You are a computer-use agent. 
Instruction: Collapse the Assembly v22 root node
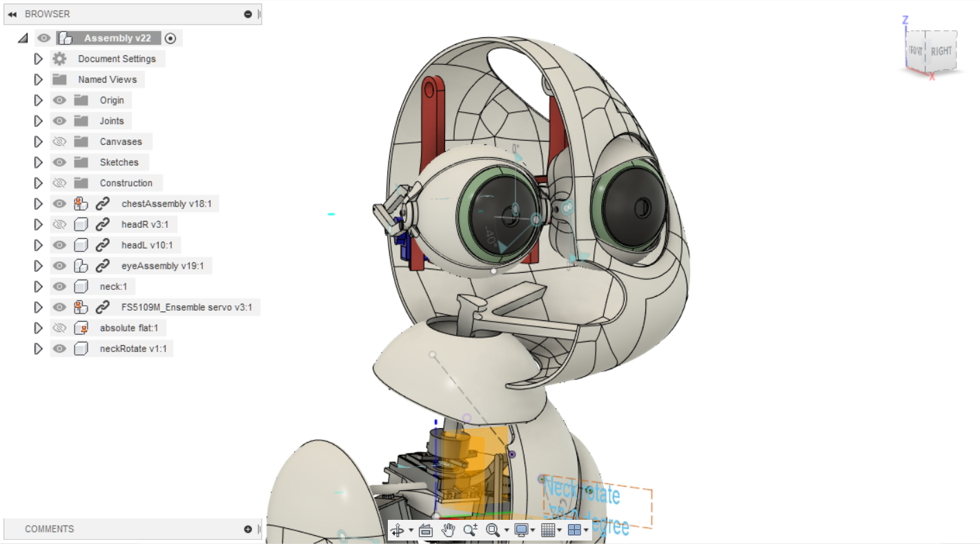point(23,38)
